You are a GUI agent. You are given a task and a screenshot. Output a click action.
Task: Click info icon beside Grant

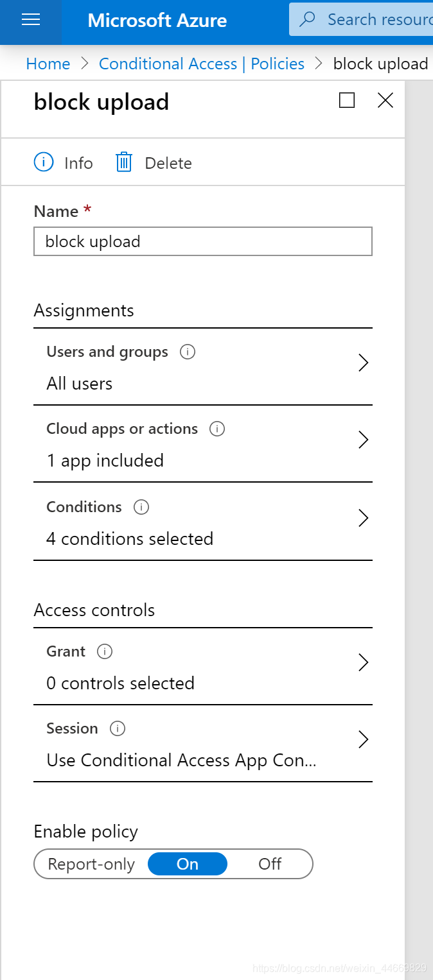click(x=104, y=651)
